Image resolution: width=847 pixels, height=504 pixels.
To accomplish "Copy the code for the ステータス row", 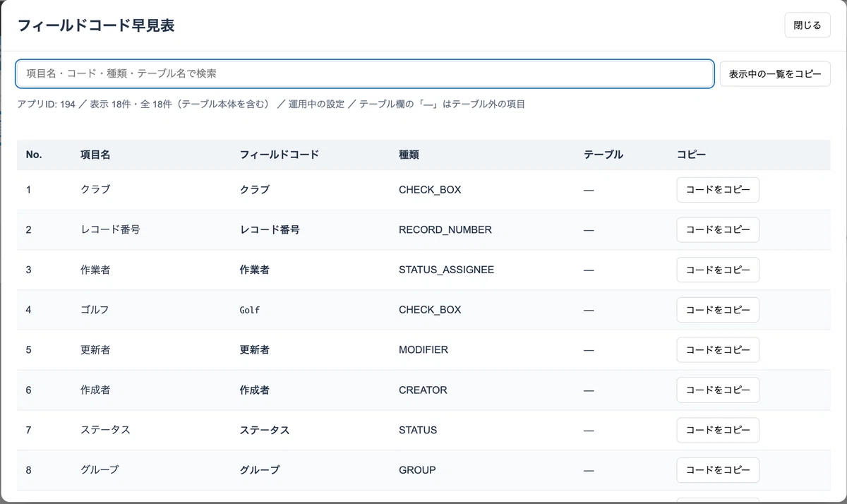I will 718,430.
